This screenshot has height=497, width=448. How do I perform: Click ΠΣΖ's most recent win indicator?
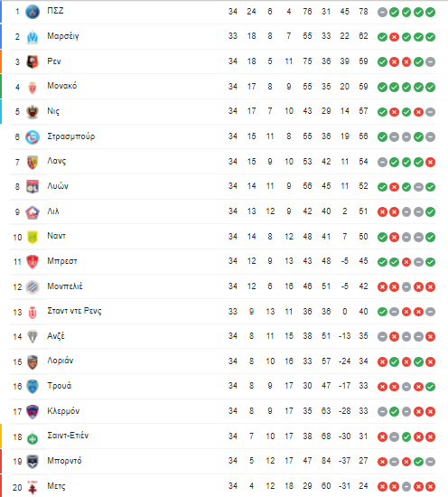point(430,13)
